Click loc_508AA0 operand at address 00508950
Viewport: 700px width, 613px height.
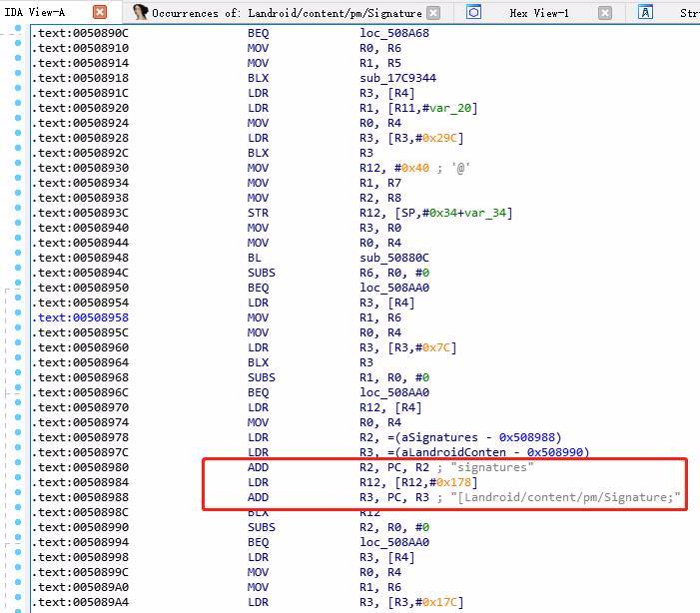pos(394,288)
